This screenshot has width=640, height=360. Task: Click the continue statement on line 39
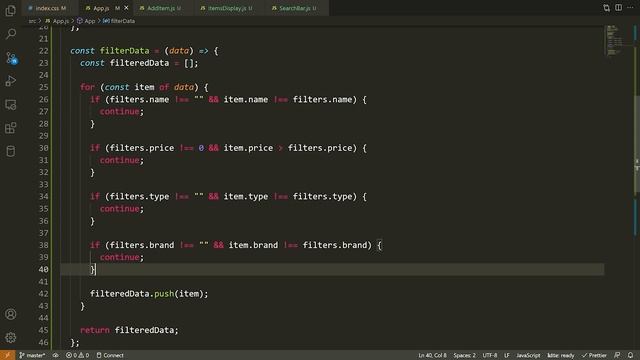122,257
